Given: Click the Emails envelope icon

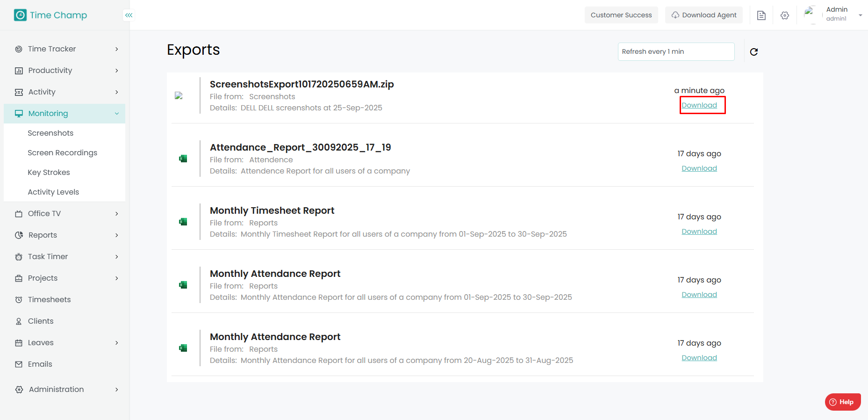Looking at the screenshot, I should click(19, 364).
